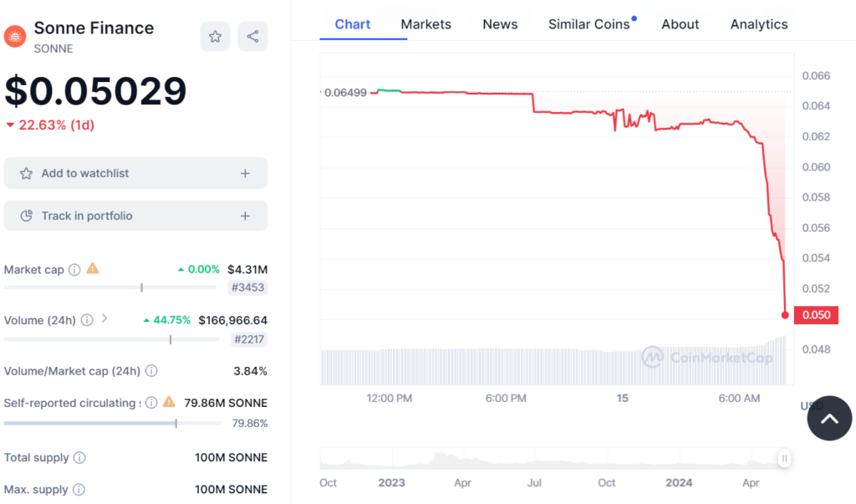Click the 44.75% volume change text
Screen dimensions: 856x504
click(x=171, y=320)
